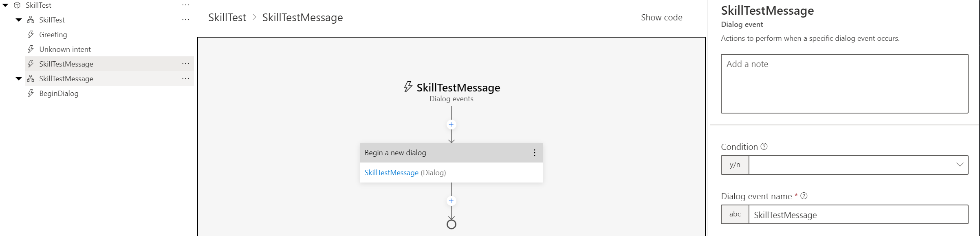Image resolution: width=980 pixels, height=236 pixels.
Task: Open the Begin a new dialog context menu
Action: (534, 152)
